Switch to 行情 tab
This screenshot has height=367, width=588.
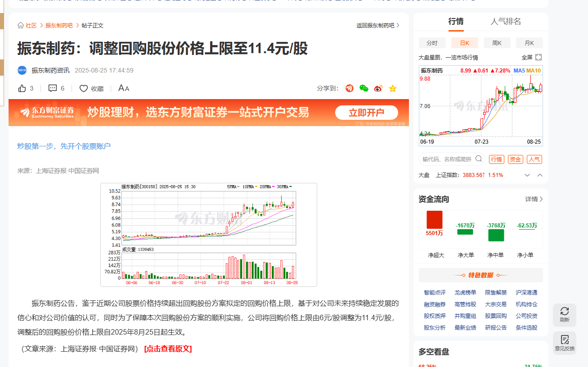(456, 21)
